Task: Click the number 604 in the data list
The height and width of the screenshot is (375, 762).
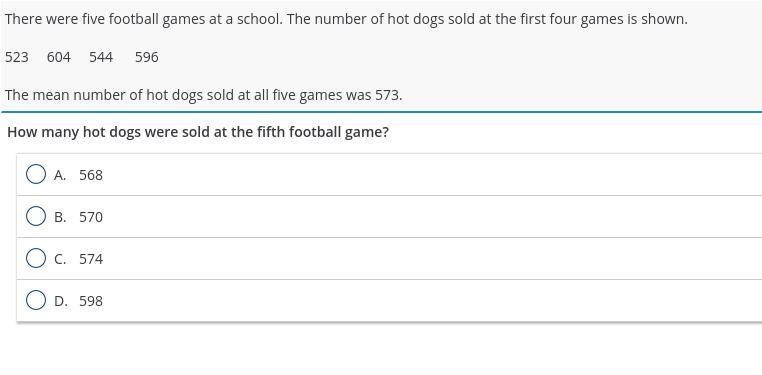Action: tap(59, 57)
